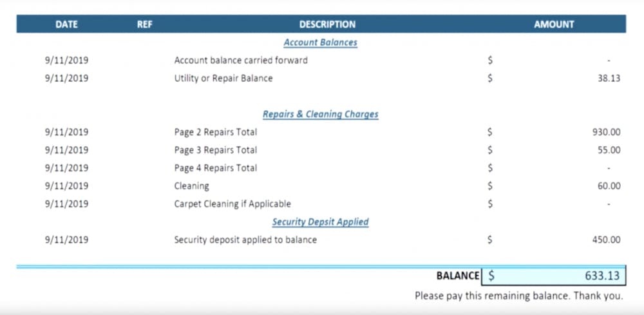Click the 450.00 security deposit amount
This screenshot has width=644, height=315.
tap(606, 240)
